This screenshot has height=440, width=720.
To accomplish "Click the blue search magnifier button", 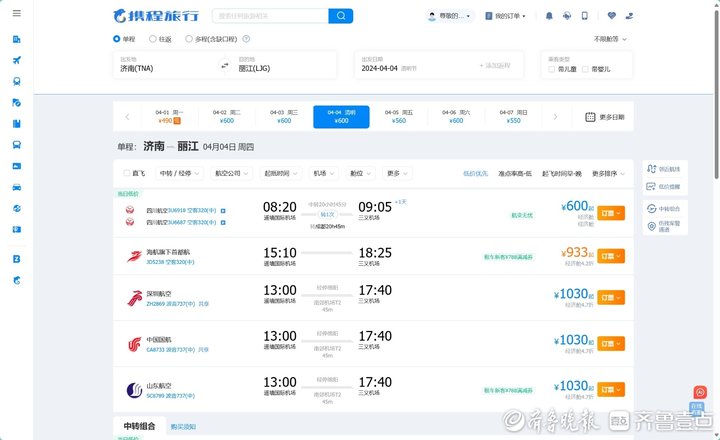I will tap(341, 16).
